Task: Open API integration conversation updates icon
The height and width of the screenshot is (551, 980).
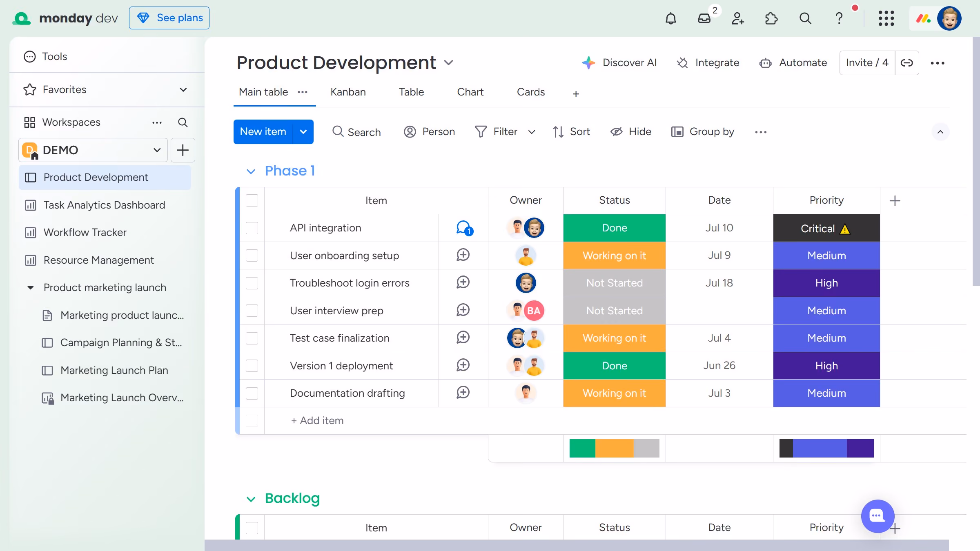Action: [x=464, y=228]
